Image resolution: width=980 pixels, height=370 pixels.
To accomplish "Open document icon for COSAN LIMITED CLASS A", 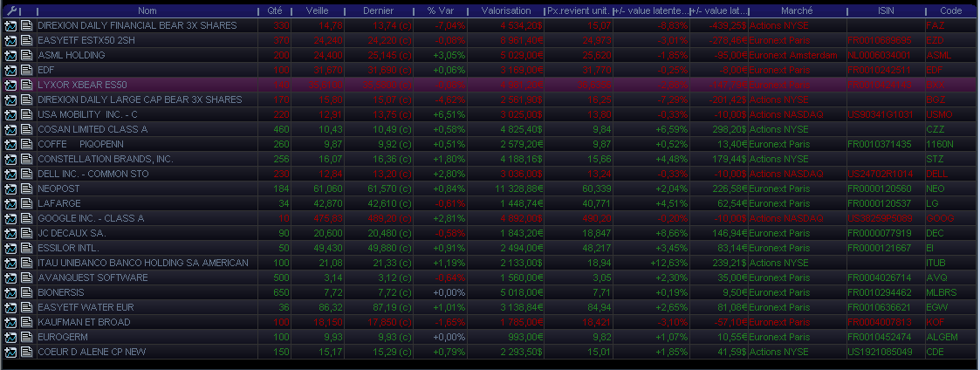I will (x=26, y=129).
